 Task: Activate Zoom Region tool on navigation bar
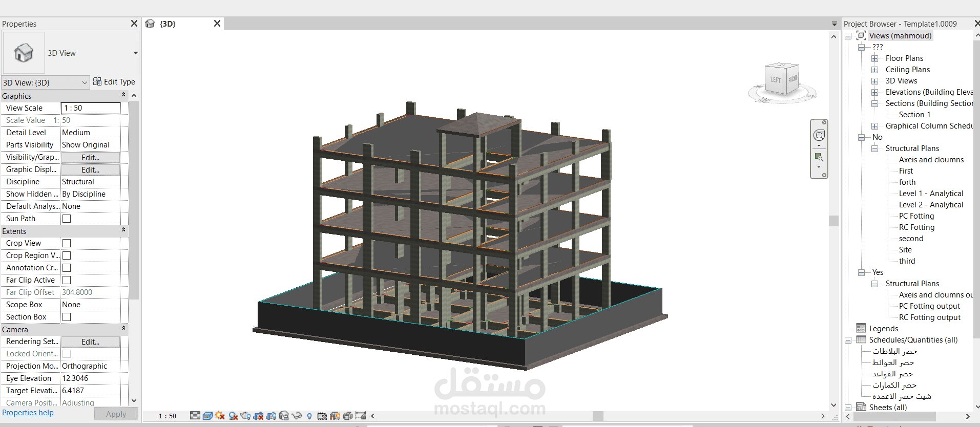(819, 157)
